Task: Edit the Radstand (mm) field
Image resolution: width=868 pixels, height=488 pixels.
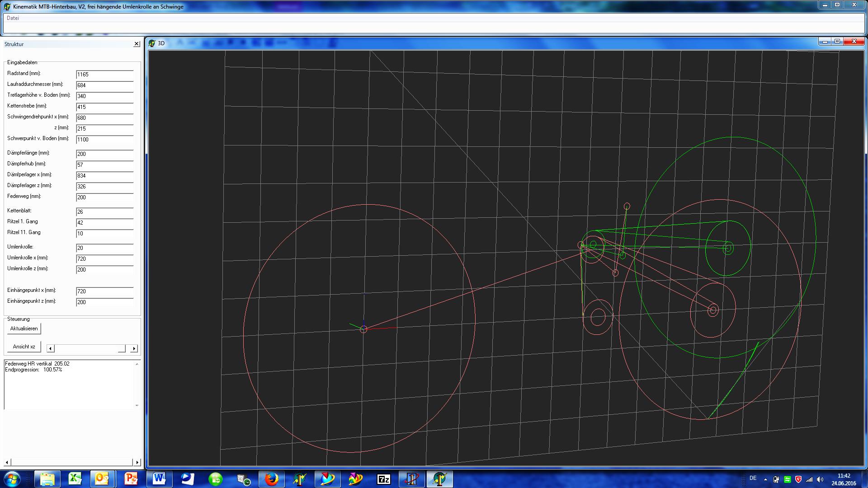Action: click(x=105, y=75)
